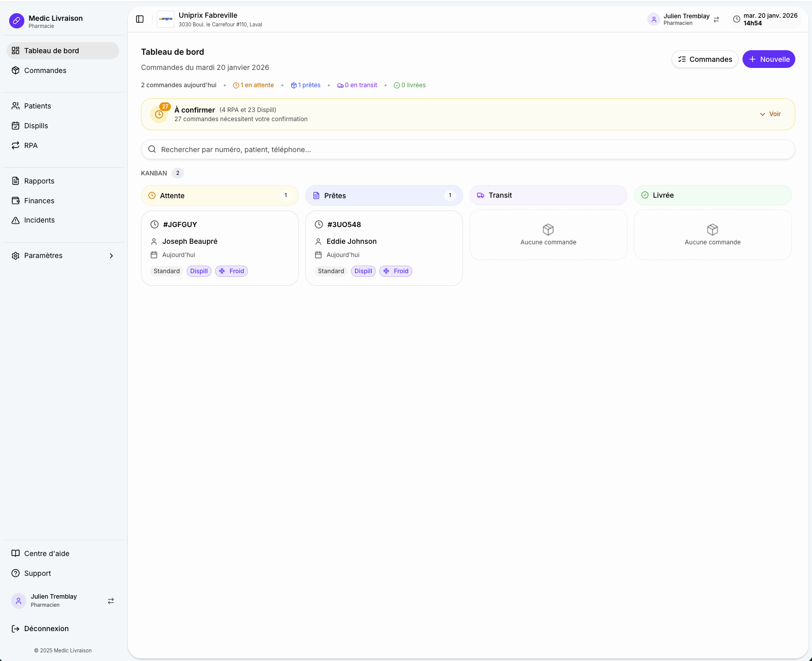Go to Finances in the sidebar

(x=39, y=201)
